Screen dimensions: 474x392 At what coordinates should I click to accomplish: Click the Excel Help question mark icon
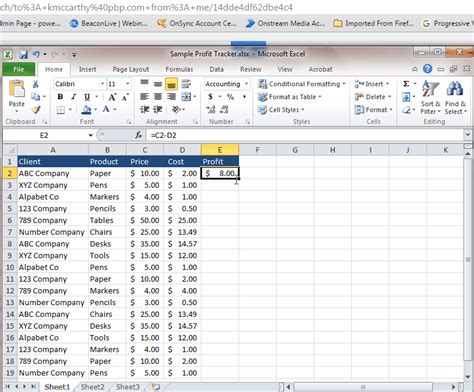[x=428, y=69]
